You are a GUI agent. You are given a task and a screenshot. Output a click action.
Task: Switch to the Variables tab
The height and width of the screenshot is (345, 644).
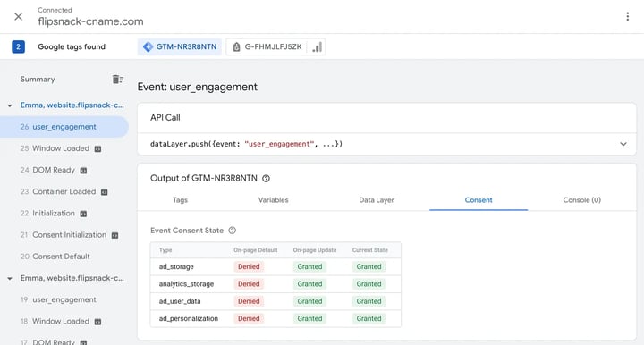click(273, 200)
